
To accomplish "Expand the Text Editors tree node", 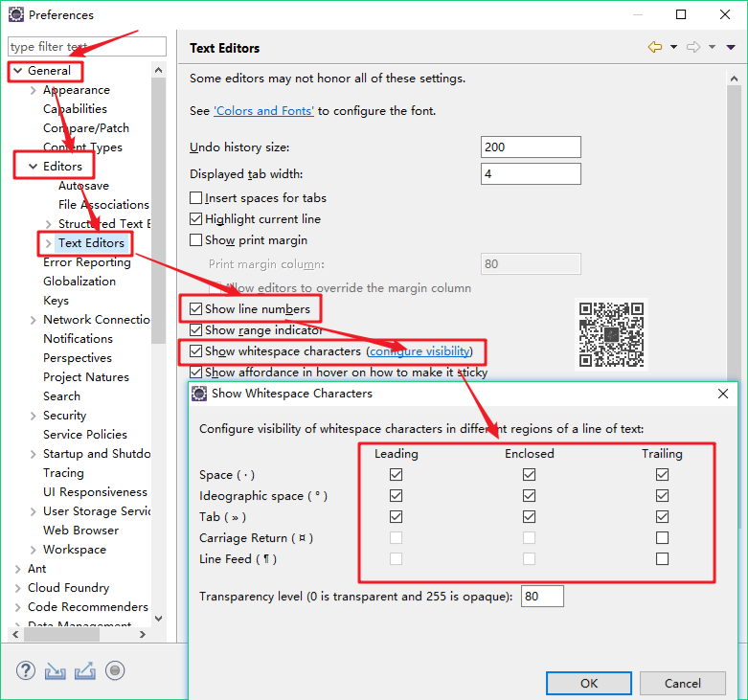I will point(48,243).
